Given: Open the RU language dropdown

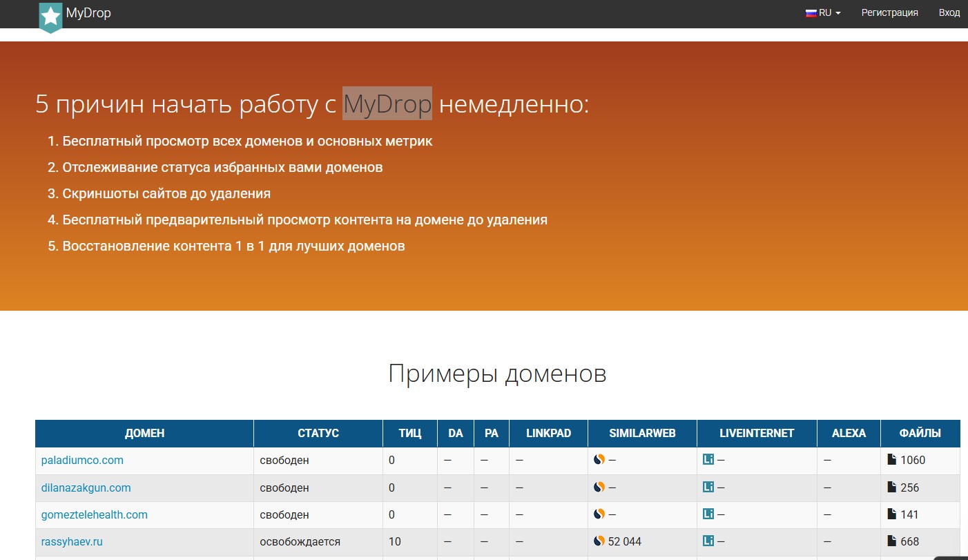Looking at the screenshot, I should click(x=823, y=13).
